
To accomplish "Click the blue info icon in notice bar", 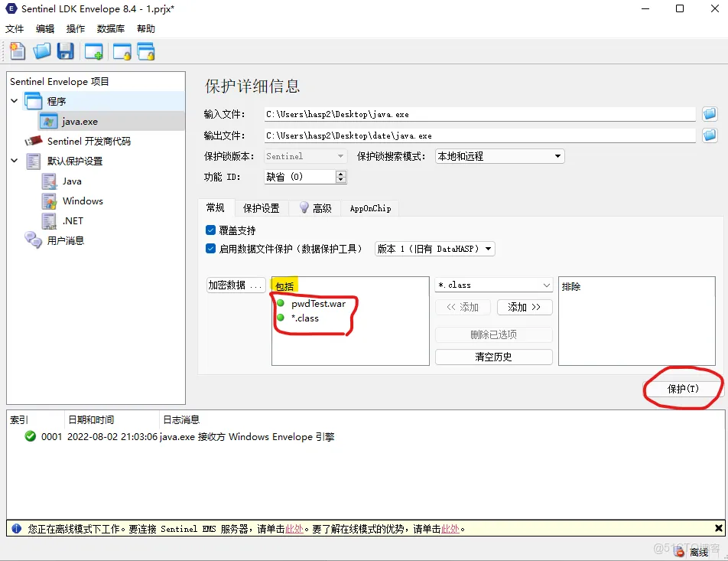I will [16, 528].
